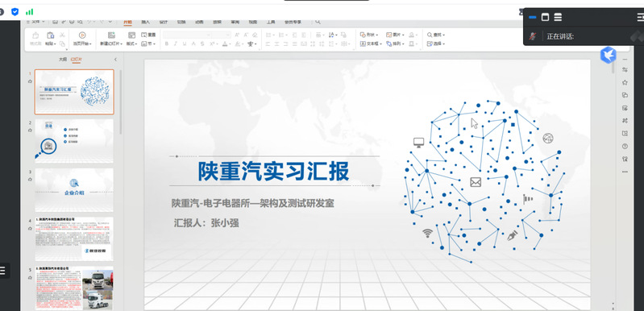Switch to the 插入 ribbon tab

[145, 22]
